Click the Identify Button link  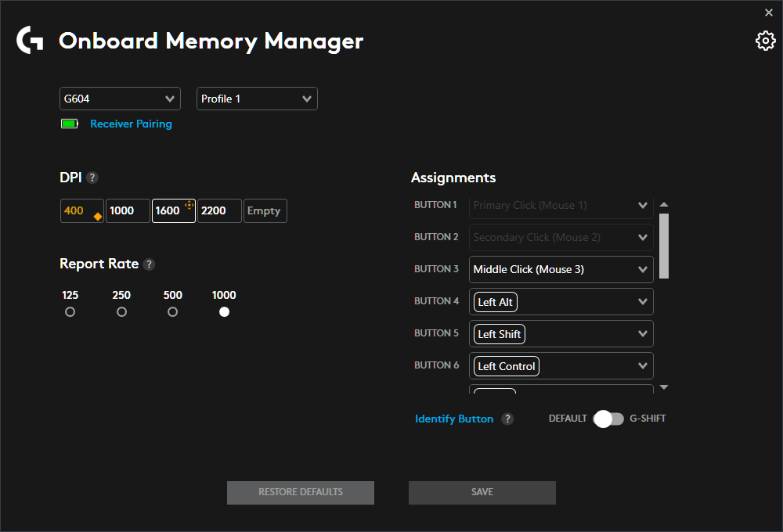454,419
